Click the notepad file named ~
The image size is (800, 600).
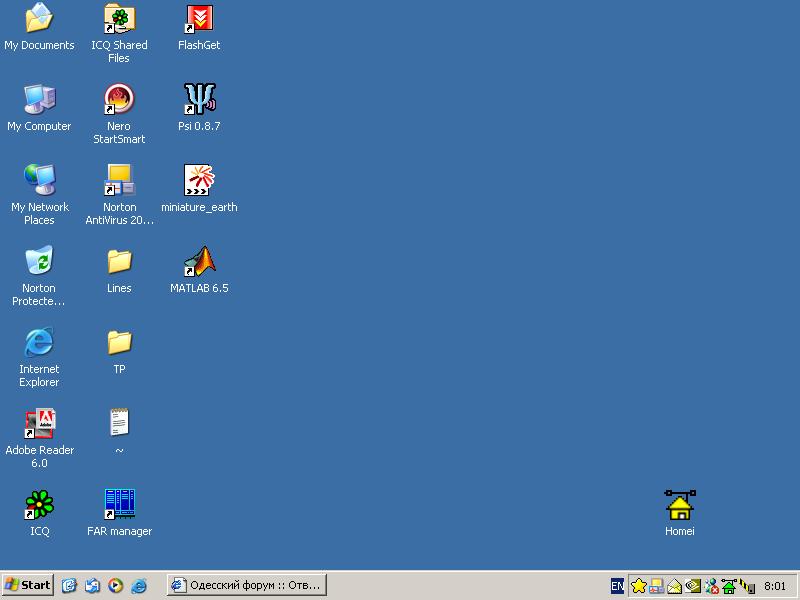[119, 424]
